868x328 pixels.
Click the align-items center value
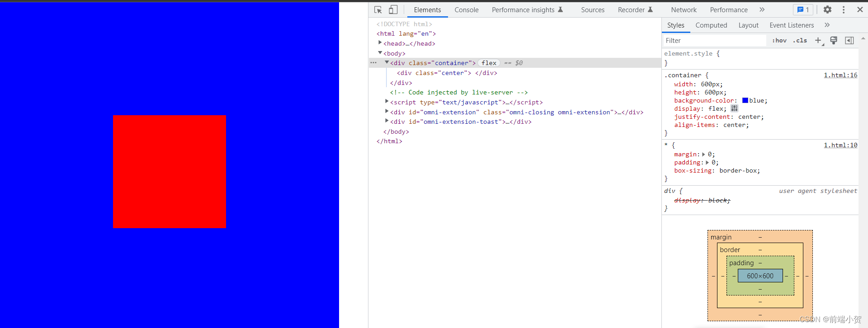coord(734,125)
